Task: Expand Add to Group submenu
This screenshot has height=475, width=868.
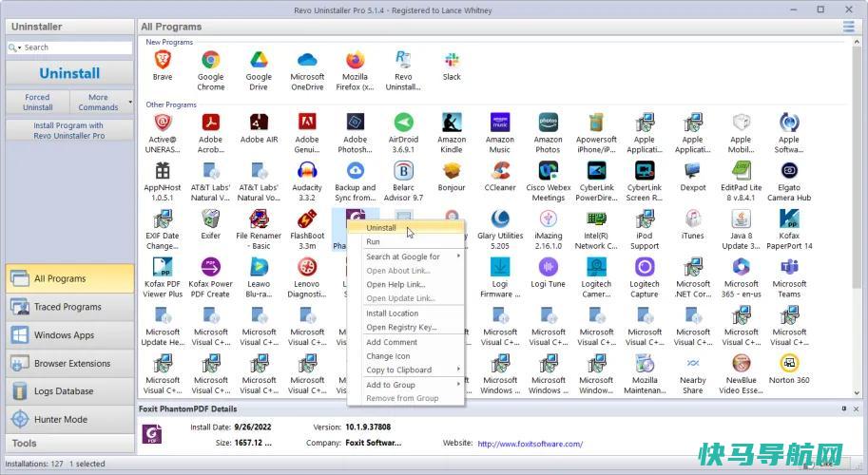Action: point(406,385)
